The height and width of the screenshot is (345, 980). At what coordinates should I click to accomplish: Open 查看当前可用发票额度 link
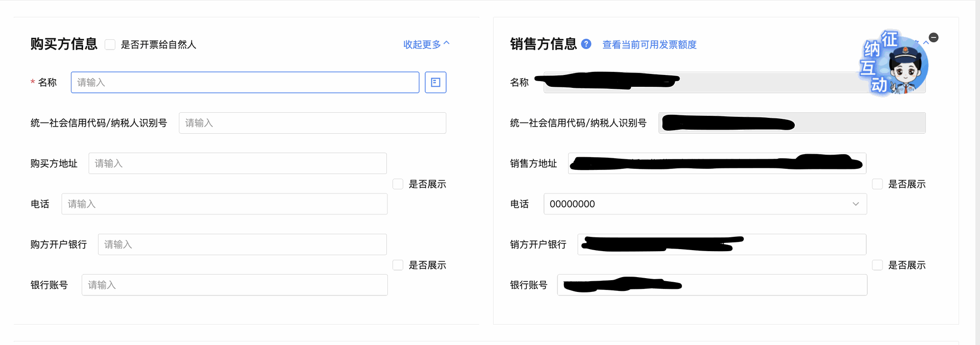tap(649, 44)
